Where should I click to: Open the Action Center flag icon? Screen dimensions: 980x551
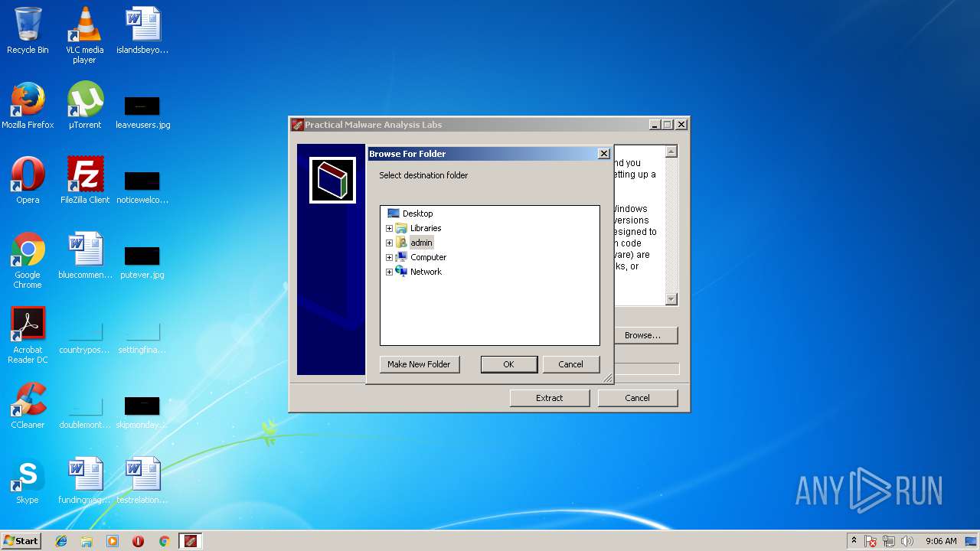coord(871,541)
